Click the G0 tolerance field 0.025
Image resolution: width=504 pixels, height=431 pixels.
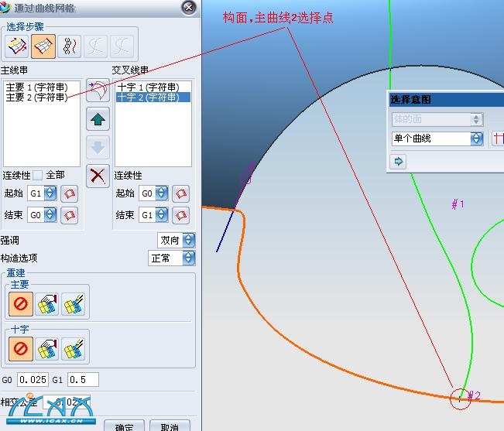(x=33, y=380)
